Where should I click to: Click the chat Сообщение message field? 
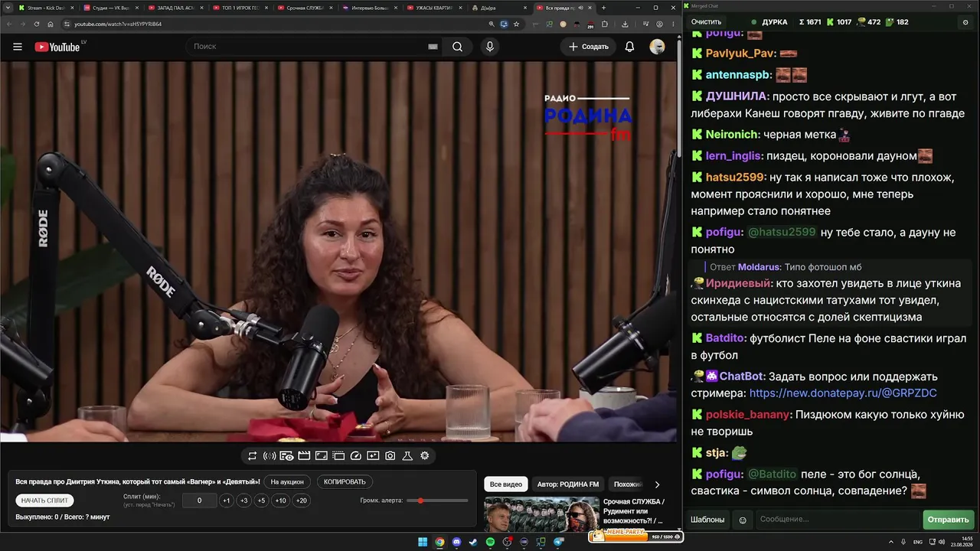tap(838, 520)
